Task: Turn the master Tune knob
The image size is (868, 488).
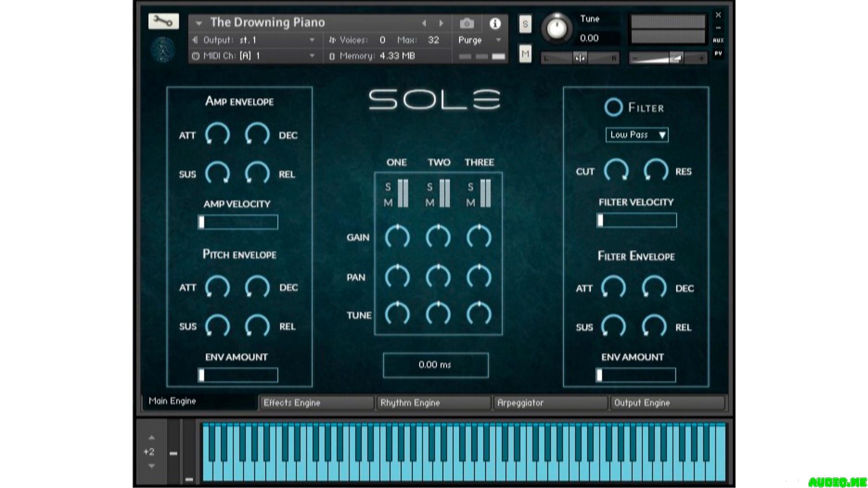Action: 557,28
